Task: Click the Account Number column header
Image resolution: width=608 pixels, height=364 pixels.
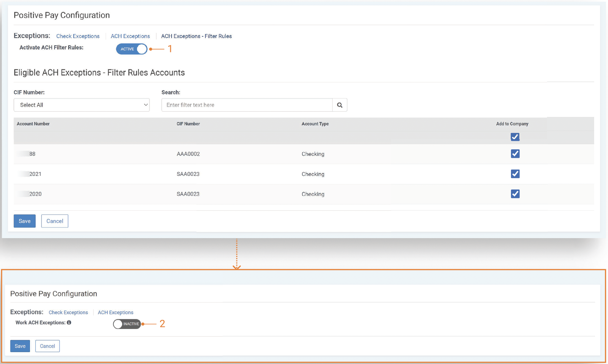Action: 33,124
